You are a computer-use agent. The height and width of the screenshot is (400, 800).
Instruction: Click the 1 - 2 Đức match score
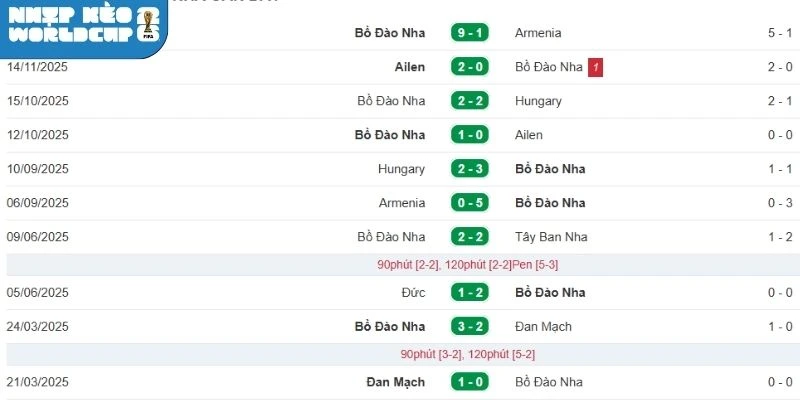tap(469, 293)
